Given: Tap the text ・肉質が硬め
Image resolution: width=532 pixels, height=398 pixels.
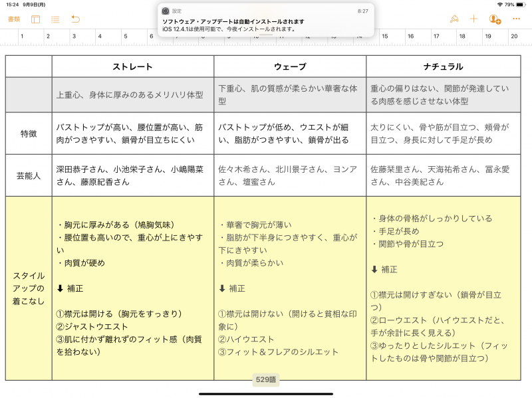Looking at the screenshot, I should tap(81, 262).
